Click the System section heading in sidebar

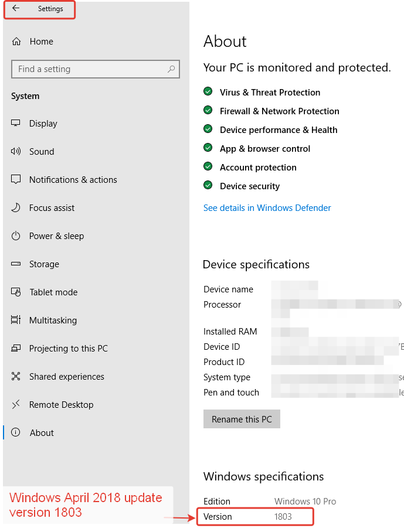[25, 96]
